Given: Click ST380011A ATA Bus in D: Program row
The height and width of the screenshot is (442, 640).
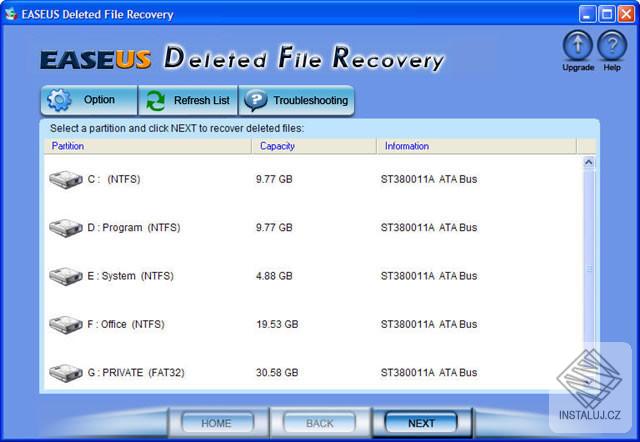Looking at the screenshot, I should 429,227.
